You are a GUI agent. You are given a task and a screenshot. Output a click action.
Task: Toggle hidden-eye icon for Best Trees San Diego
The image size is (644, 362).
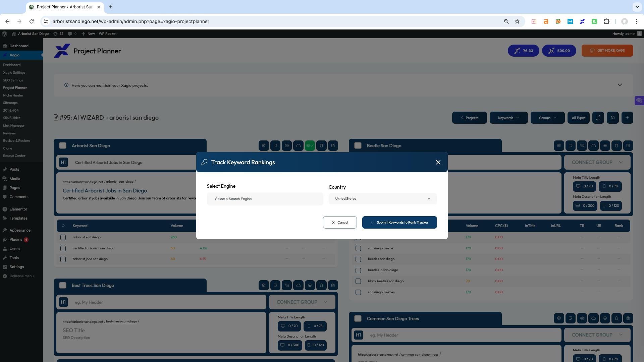(x=287, y=285)
